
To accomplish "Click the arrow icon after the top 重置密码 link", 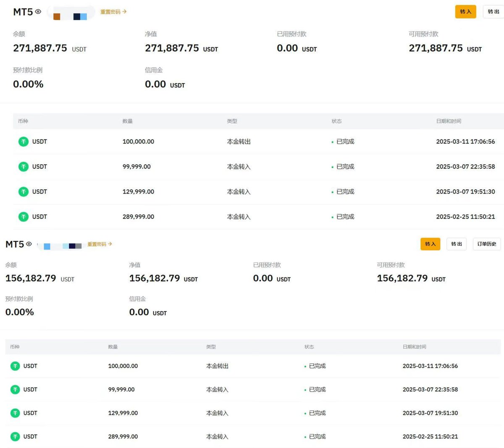I will coord(124,12).
